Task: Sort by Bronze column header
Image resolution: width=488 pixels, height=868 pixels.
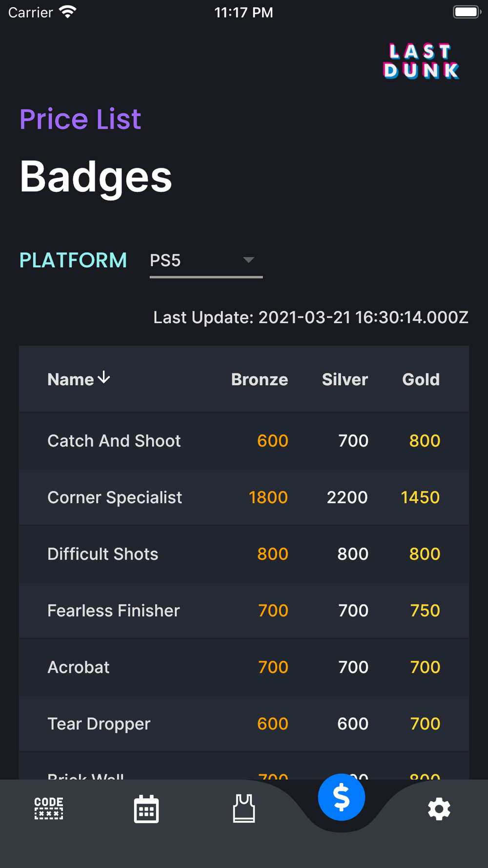Action: [260, 379]
